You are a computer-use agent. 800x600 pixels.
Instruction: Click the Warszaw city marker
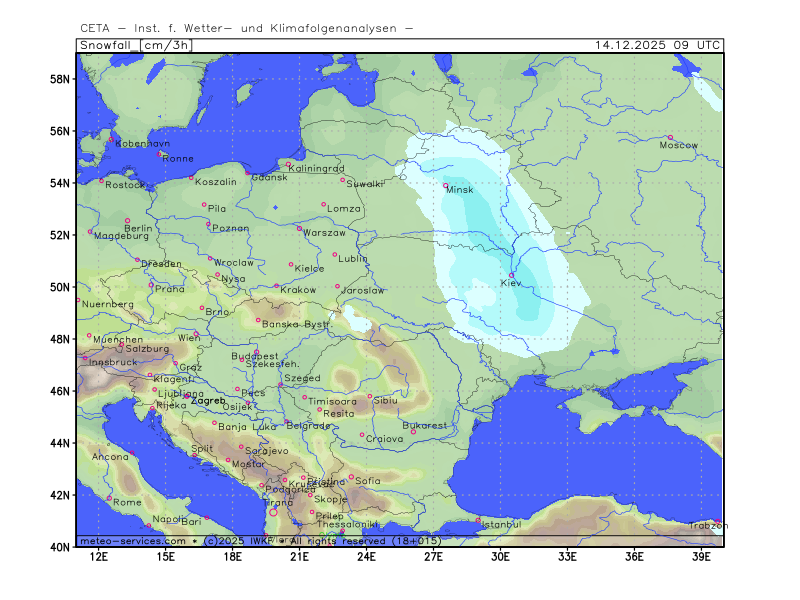pyautogui.click(x=299, y=228)
